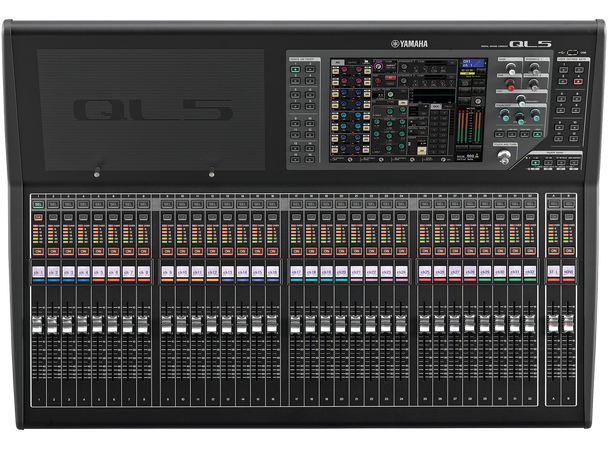Enable CUE on channel 17
The image size is (610, 450).
click(296, 217)
